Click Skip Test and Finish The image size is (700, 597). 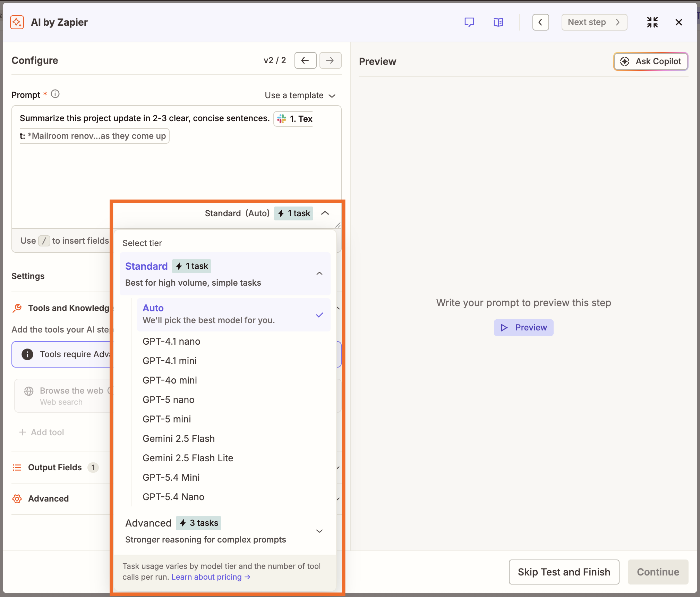(564, 572)
